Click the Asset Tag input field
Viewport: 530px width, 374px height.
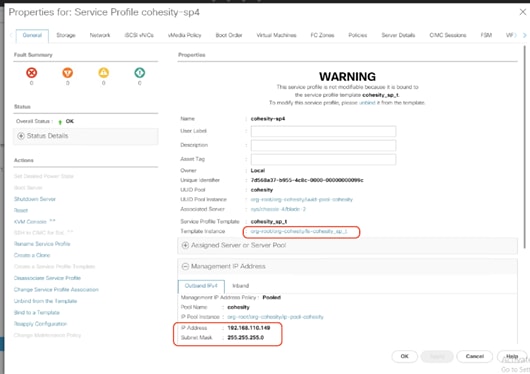point(323,159)
